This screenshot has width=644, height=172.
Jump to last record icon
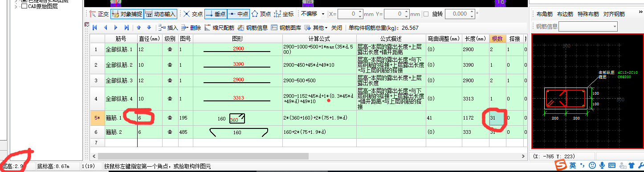126,28
